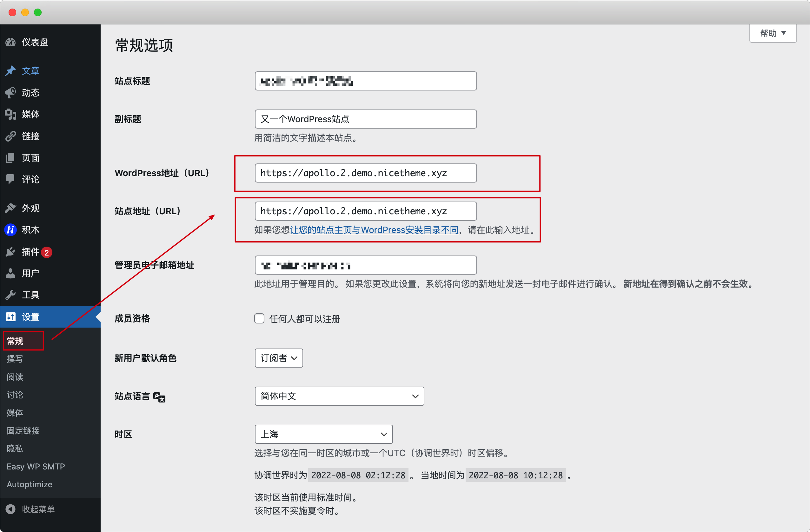Image resolution: width=810 pixels, height=532 pixels.
Task: Open the 站点语言 dropdown showing 简体中文
Action: (x=339, y=396)
